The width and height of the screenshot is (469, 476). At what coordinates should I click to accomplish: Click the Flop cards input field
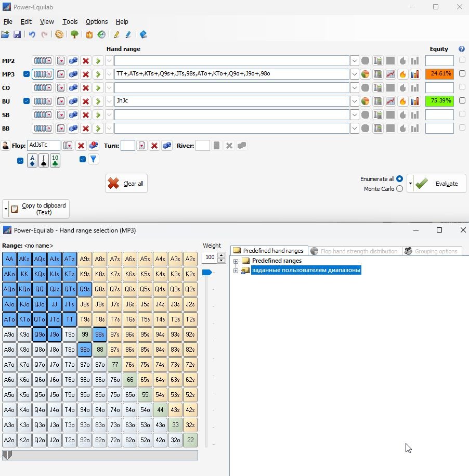[x=43, y=146]
